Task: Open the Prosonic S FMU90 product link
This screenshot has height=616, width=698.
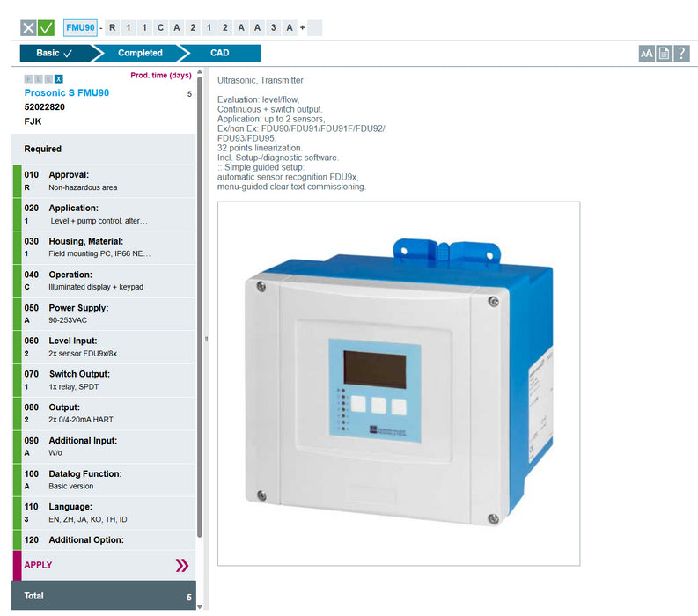Action: click(x=67, y=92)
